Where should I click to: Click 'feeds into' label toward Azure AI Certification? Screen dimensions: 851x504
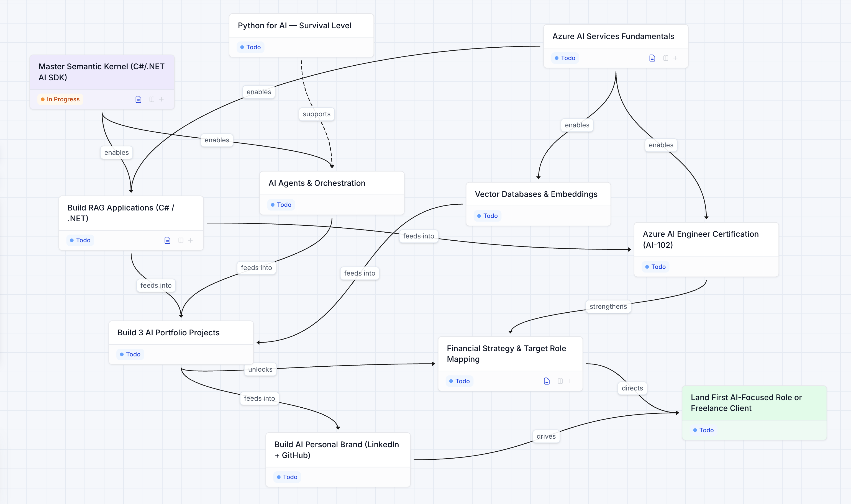[x=419, y=236]
